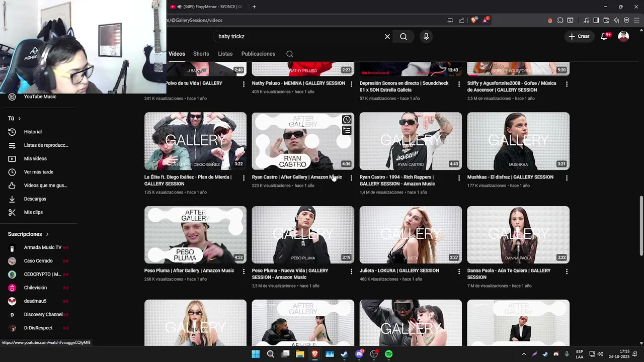Clear the YouTube search box text
644x362 pixels.
pos(387,37)
